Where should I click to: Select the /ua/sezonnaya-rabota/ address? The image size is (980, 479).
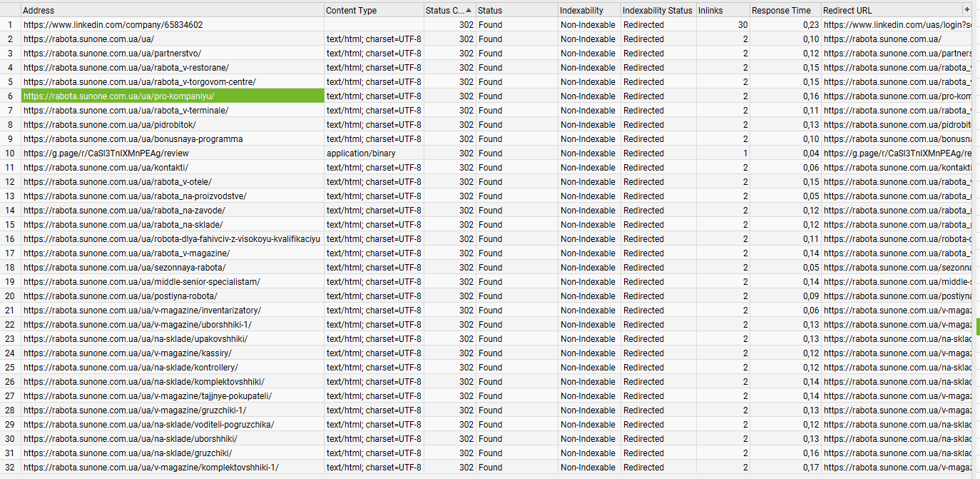pos(124,268)
